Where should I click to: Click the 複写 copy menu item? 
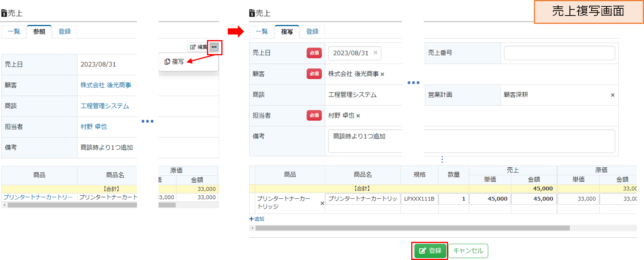pos(174,61)
